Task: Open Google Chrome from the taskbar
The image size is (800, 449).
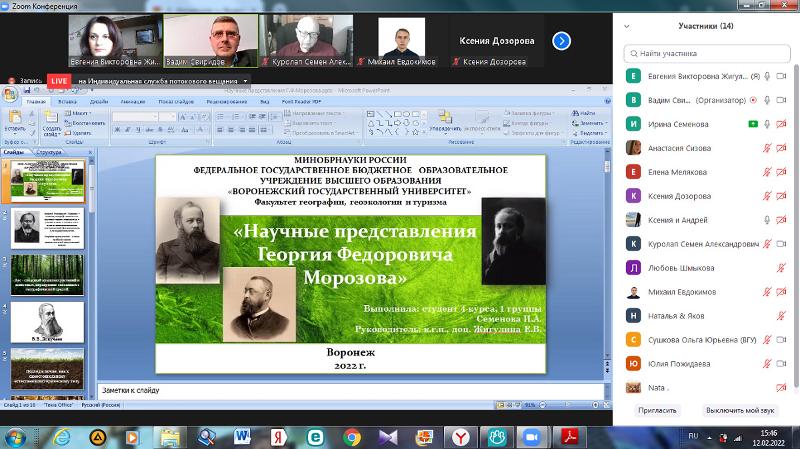Action: pyautogui.click(x=351, y=436)
